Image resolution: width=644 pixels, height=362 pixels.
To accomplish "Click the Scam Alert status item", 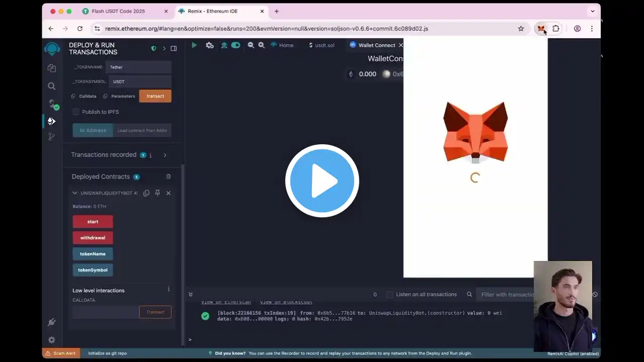I will [x=60, y=353].
